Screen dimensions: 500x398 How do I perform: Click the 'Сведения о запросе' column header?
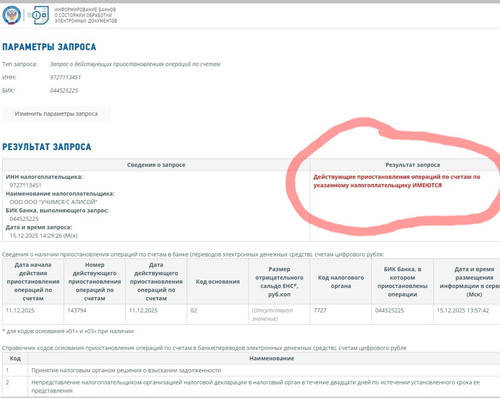(x=156, y=165)
